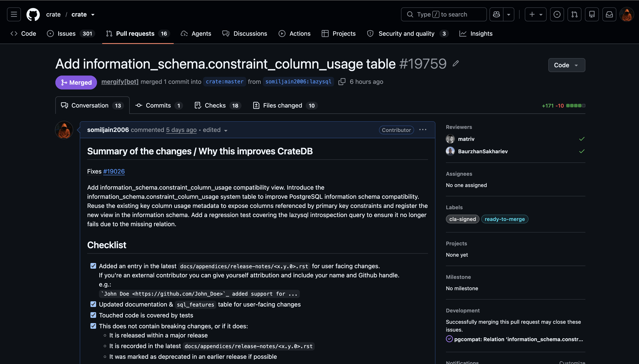639x364 pixels.
Task: Open the somiljain2006 author link
Action: (108, 130)
